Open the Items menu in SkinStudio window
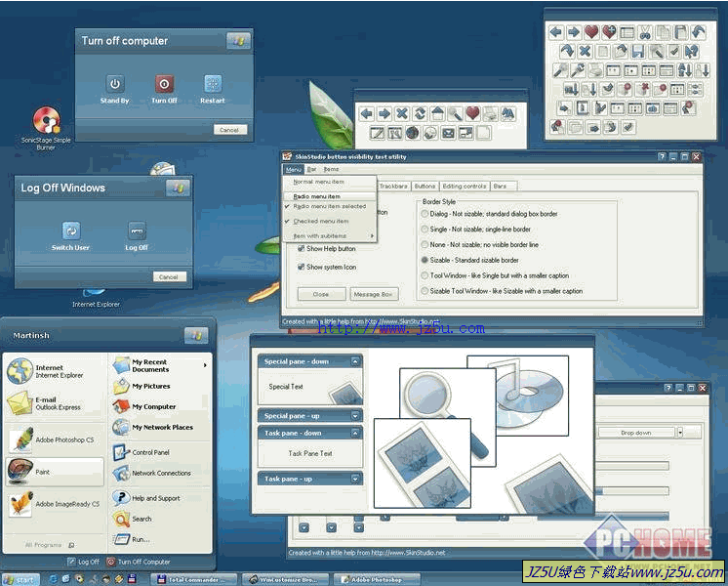The width and height of the screenshot is (728, 586). (331, 169)
